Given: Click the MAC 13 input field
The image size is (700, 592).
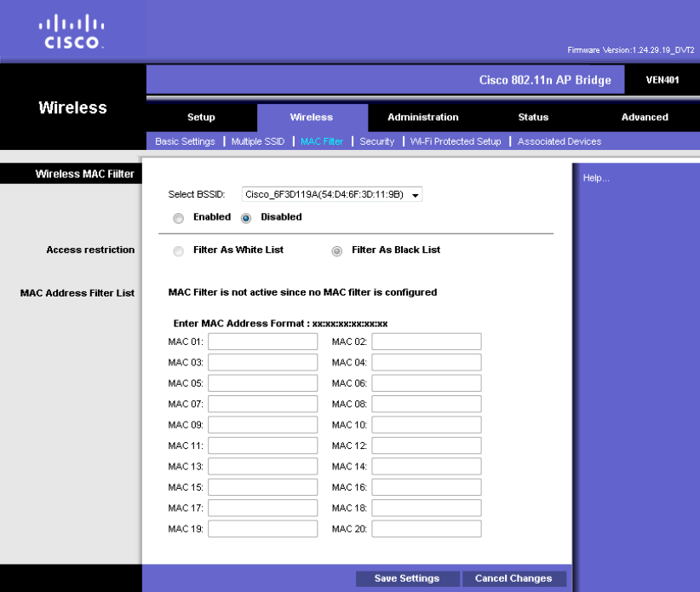Looking at the screenshot, I should 263,467.
